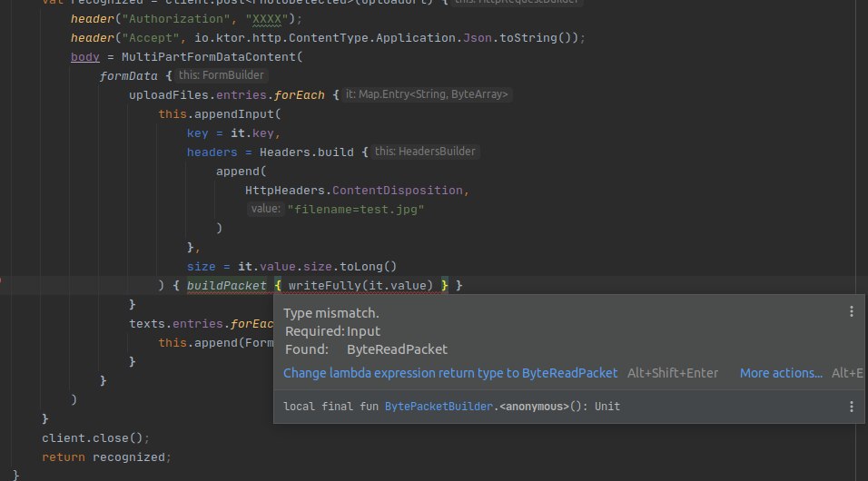Viewport: 868px width, 481px height.
Task: Open the More actions... link
Action: click(781, 373)
